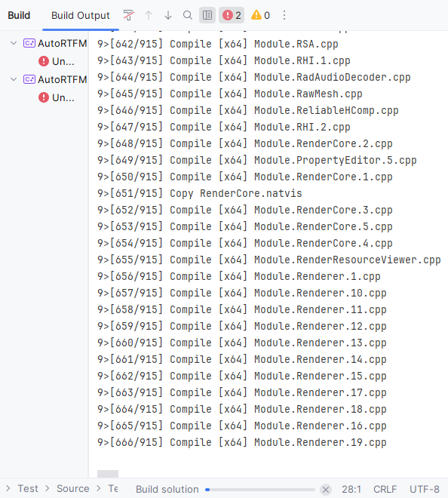Switch to the Build Output tab

(81, 15)
